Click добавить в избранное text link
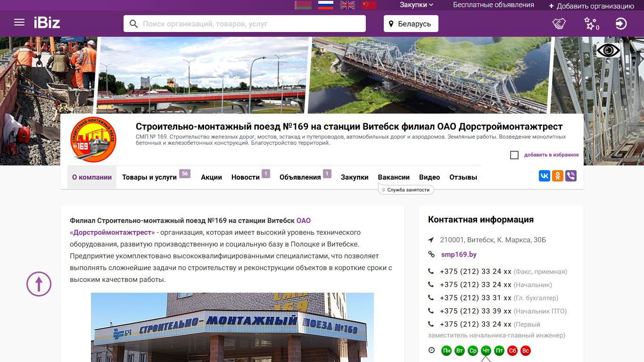 (552, 155)
